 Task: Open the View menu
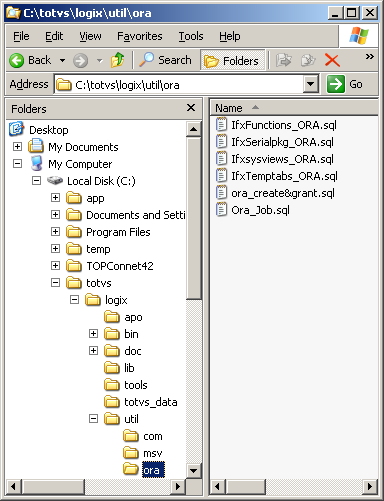pyautogui.click(x=90, y=36)
